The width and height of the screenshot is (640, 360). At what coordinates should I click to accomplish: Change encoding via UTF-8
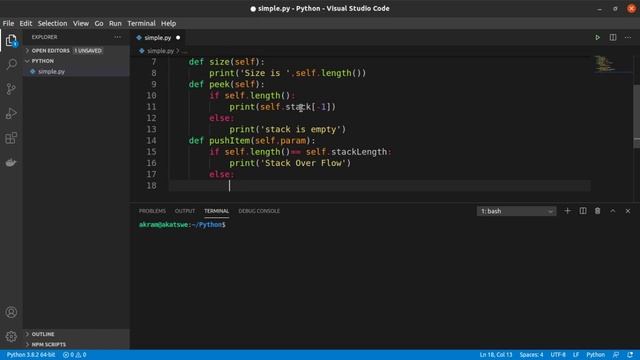tap(558, 355)
